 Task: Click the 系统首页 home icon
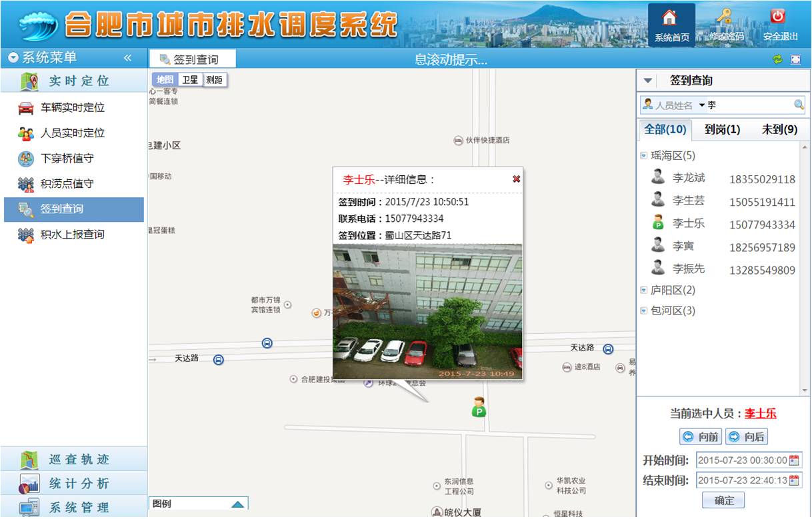[671, 19]
